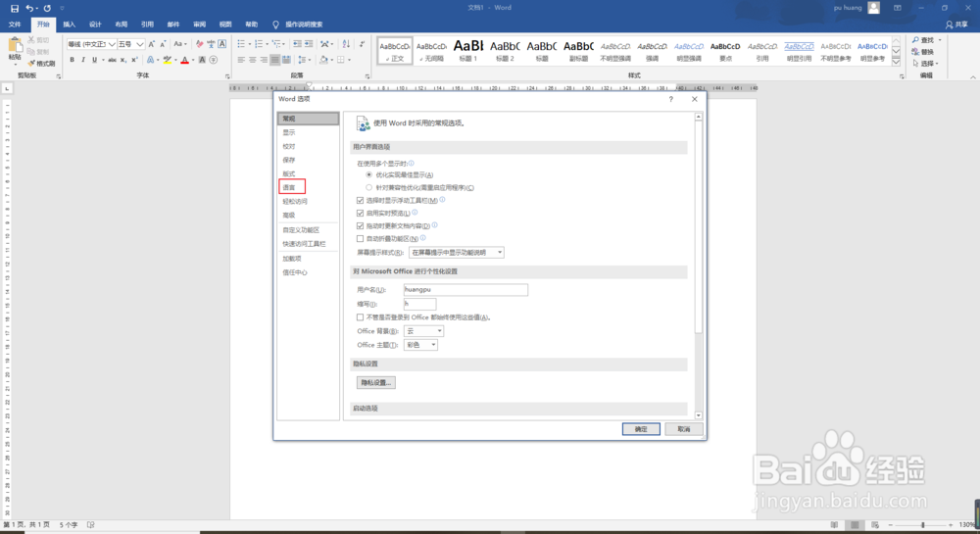Image resolution: width=980 pixels, height=534 pixels.
Task: Uncheck 选择时显示浮动工具栏 checkbox
Action: coord(360,201)
